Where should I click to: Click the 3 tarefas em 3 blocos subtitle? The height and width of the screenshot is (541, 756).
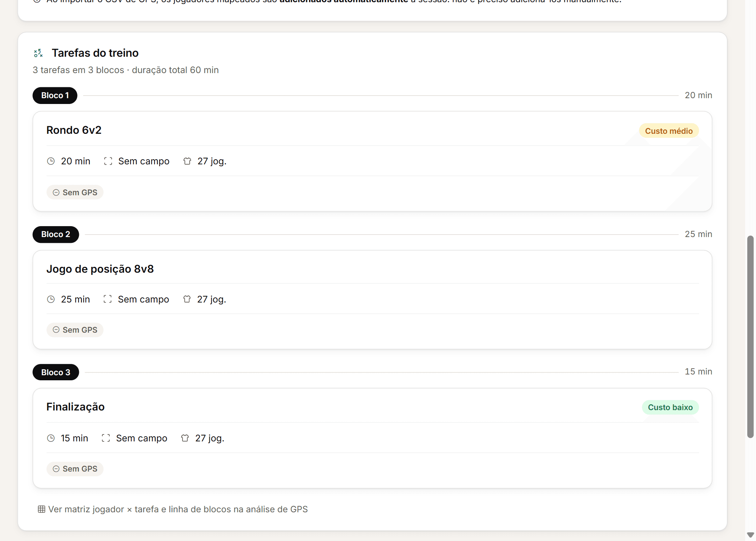[126, 70]
